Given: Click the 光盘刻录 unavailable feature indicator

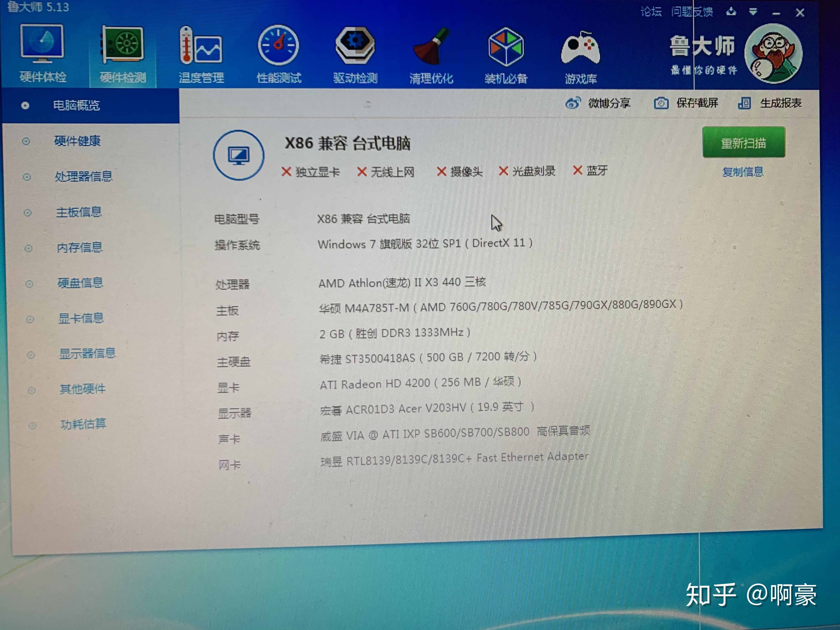Looking at the screenshot, I should [x=527, y=171].
